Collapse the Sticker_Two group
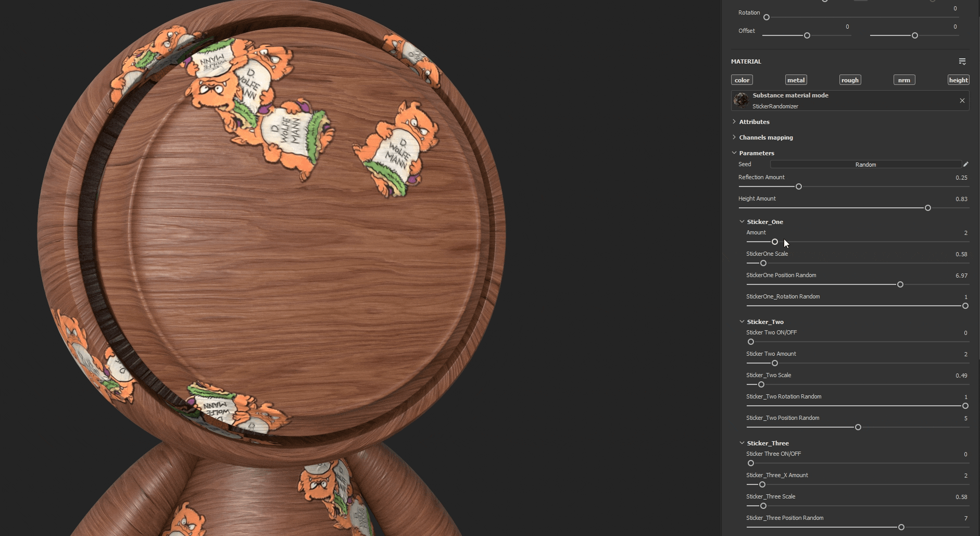Screen dimensions: 980x536 pyautogui.click(x=742, y=321)
